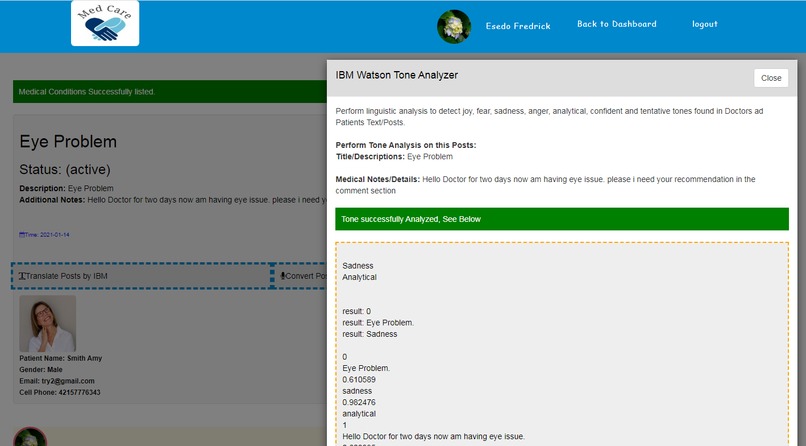The image size is (806, 446).
Task: Click the Medical Notes/Details paragraph
Action: click(x=545, y=185)
